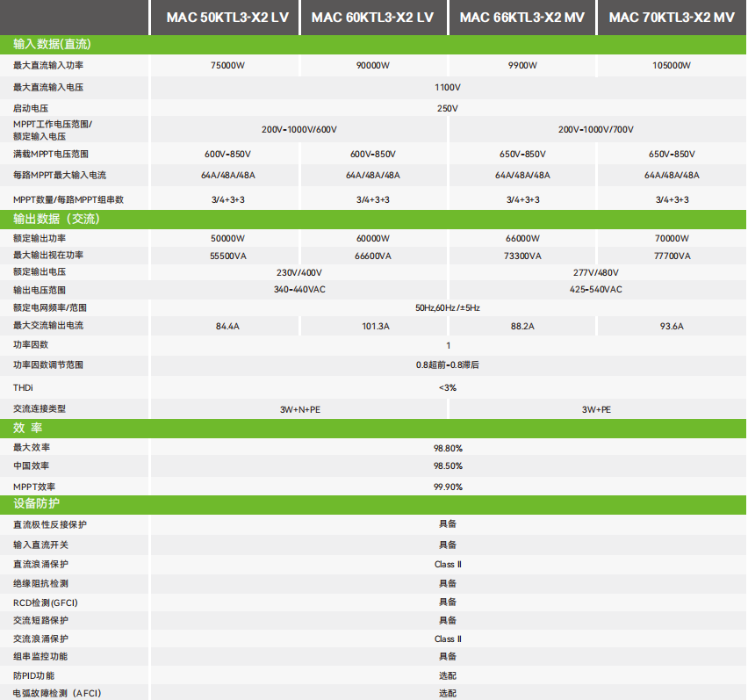748x700 pixels.
Task: Select the 90000W max DC power value
Action: (x=372, y=65)
